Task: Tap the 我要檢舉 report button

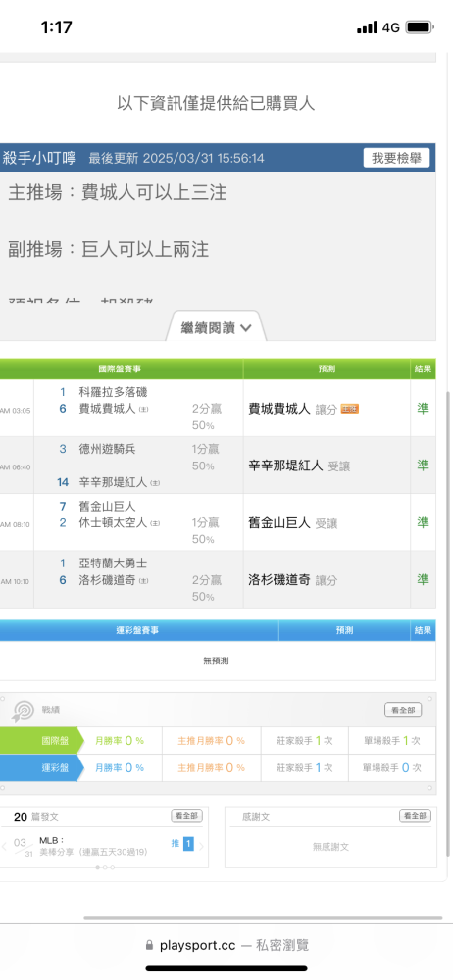Action: (396, 158)
